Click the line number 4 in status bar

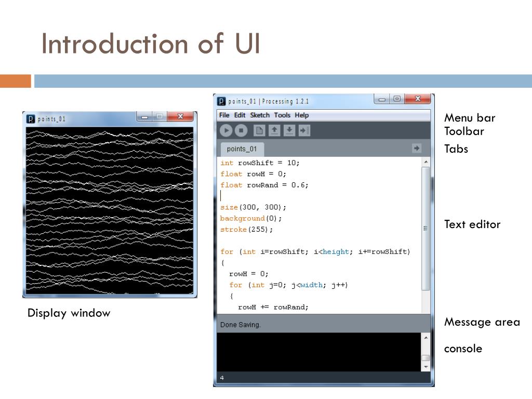coord(222,378)
